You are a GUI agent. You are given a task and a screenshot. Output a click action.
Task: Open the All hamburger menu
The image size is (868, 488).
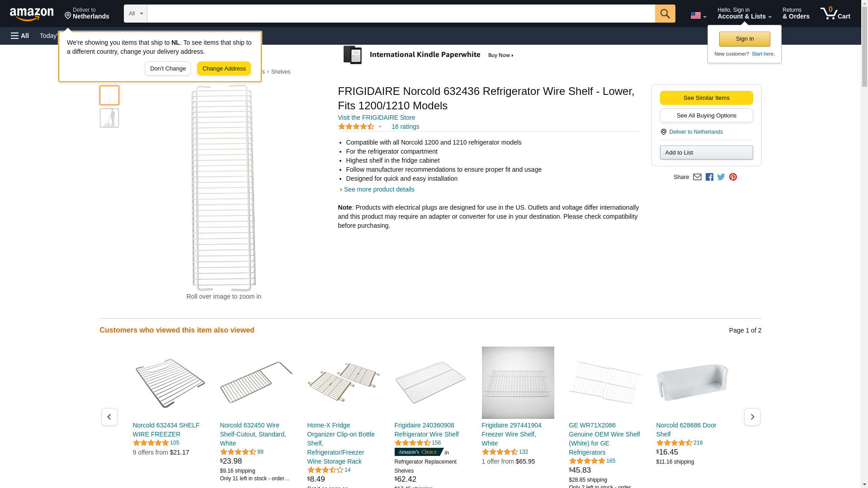[x=20, y=36]
